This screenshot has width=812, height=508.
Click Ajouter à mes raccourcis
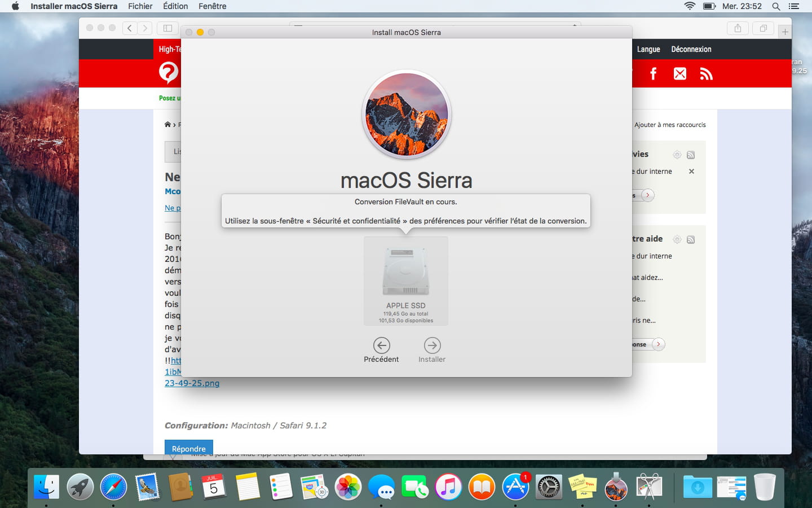click(670, 125)
